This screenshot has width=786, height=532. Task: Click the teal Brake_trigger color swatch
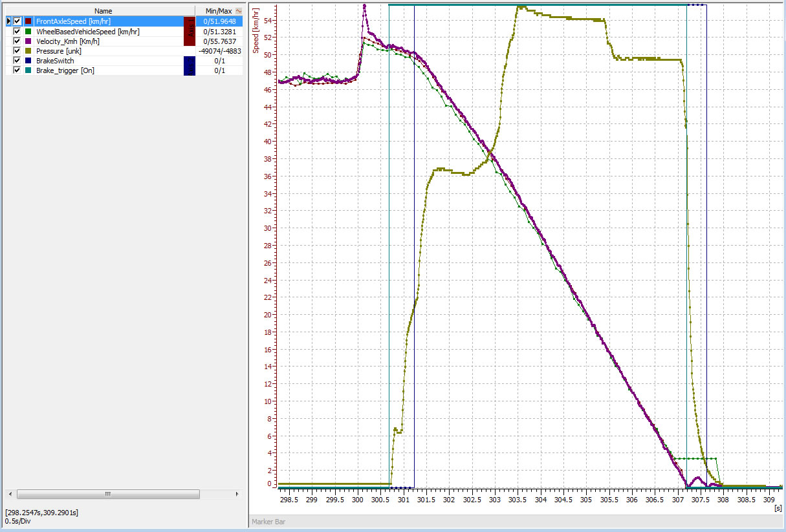point(27,70)
